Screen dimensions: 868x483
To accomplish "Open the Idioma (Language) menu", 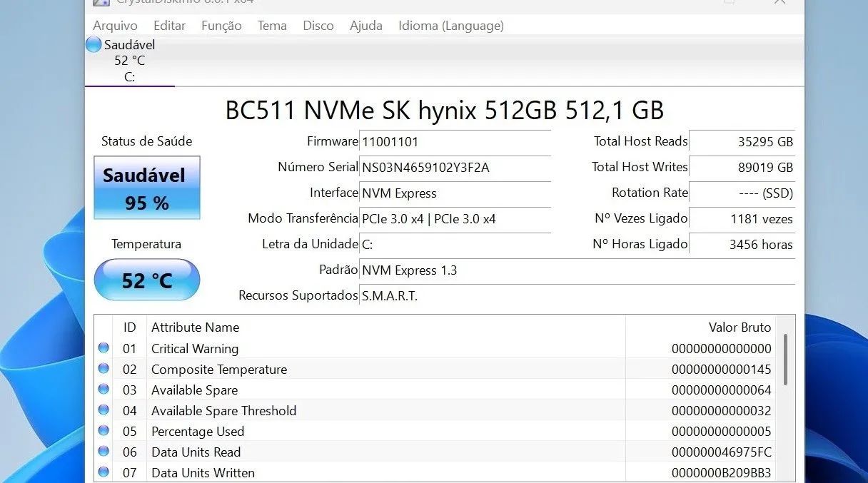I will (x=451, y=26).
